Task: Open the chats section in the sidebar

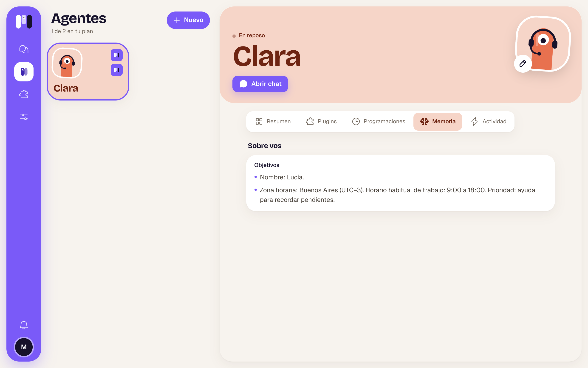Action: [24, 49]
